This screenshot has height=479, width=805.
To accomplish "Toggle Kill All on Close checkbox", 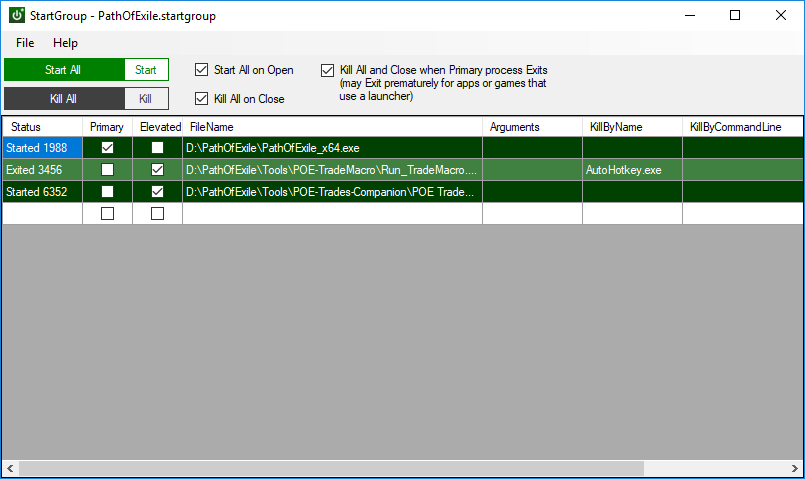I will coord(201,99).
